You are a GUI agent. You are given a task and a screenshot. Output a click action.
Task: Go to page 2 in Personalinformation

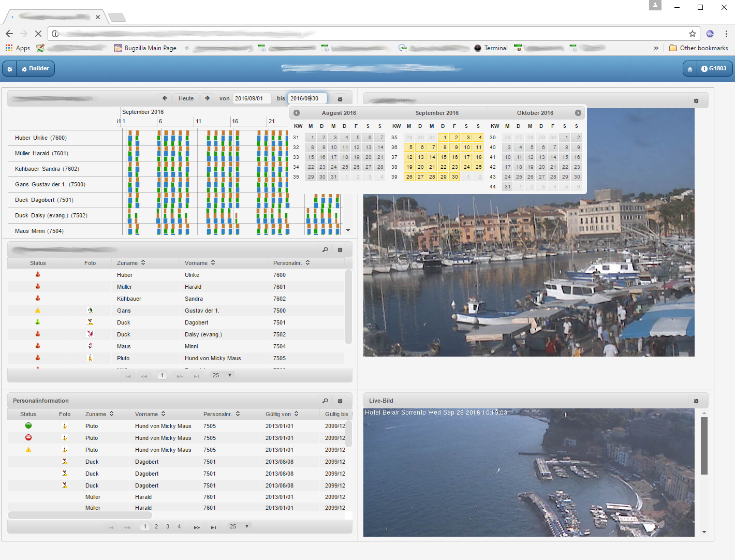pyautogui.click(x=156, y=526)
